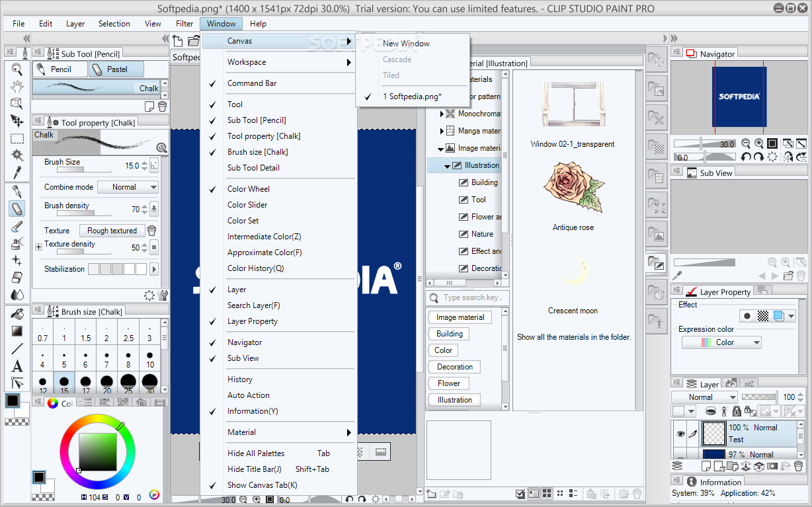Click the Rough textured button
Screen dimensions: 812x507
[x=112, y=231]
